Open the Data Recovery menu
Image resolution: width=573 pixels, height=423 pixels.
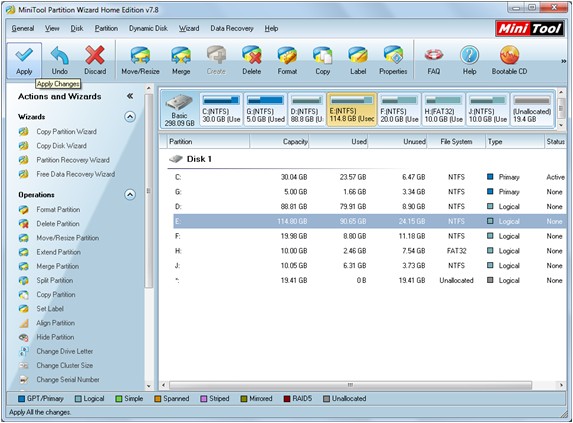pos(232,28)
